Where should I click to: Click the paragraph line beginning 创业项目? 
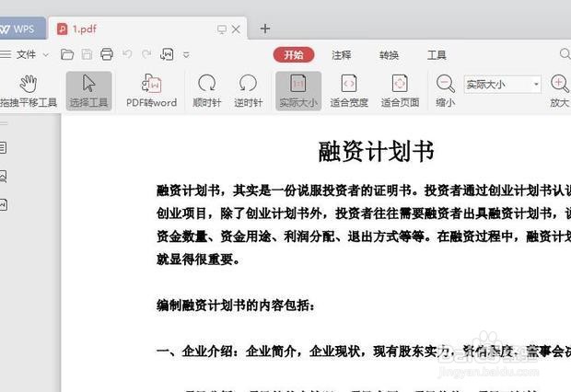(364, 213)
